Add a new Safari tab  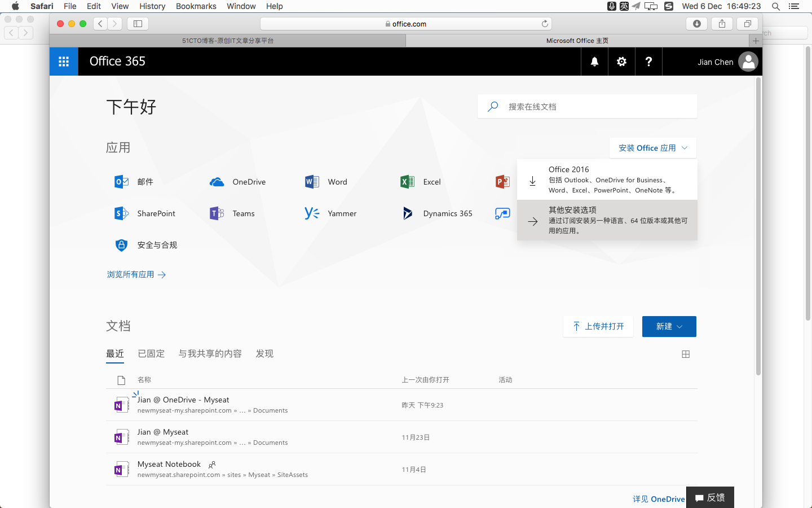756,41
